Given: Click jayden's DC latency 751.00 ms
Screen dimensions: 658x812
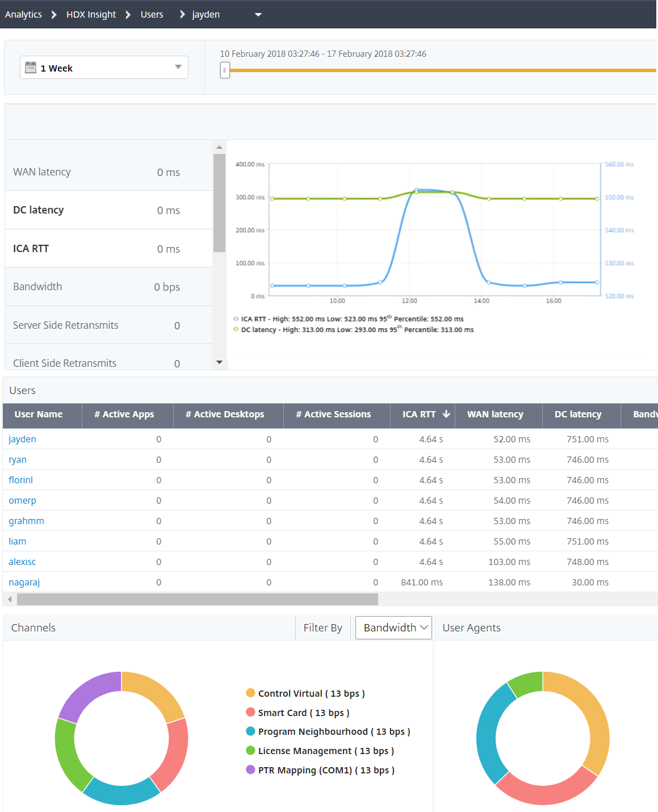Looking at the screenshot, I should click(588, 439).
